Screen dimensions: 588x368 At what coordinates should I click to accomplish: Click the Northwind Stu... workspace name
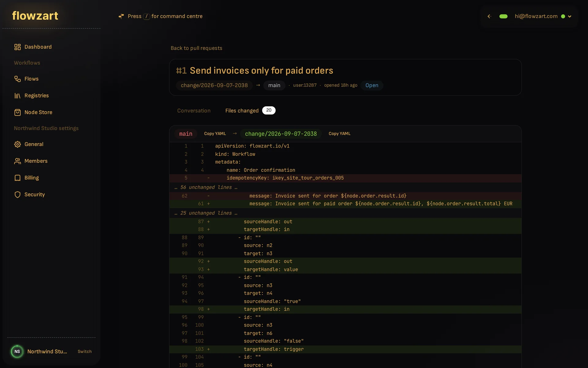47,351
